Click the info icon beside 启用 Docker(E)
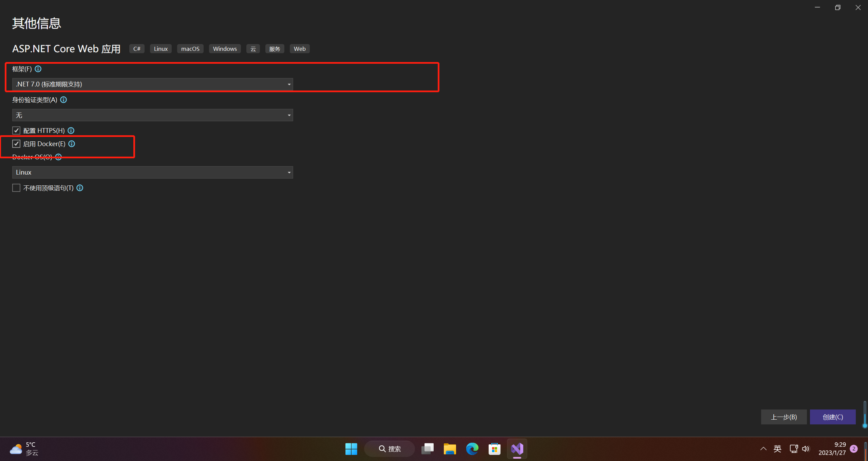868x461 pixels. click(x=72, y=144)
